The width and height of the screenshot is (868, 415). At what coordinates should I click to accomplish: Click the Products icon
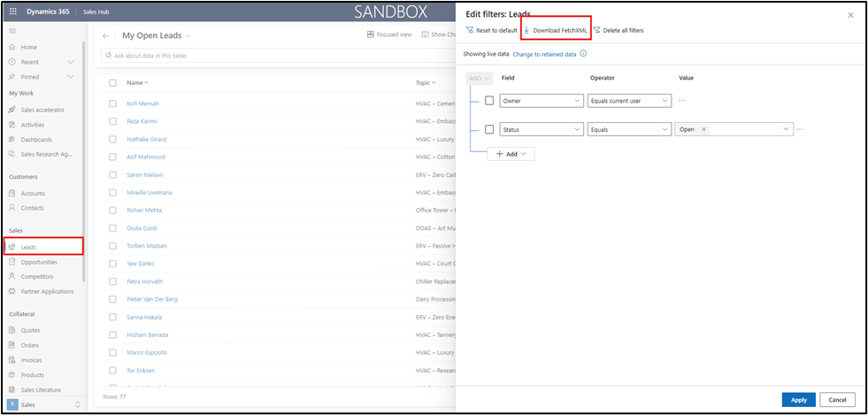(12, 374)
